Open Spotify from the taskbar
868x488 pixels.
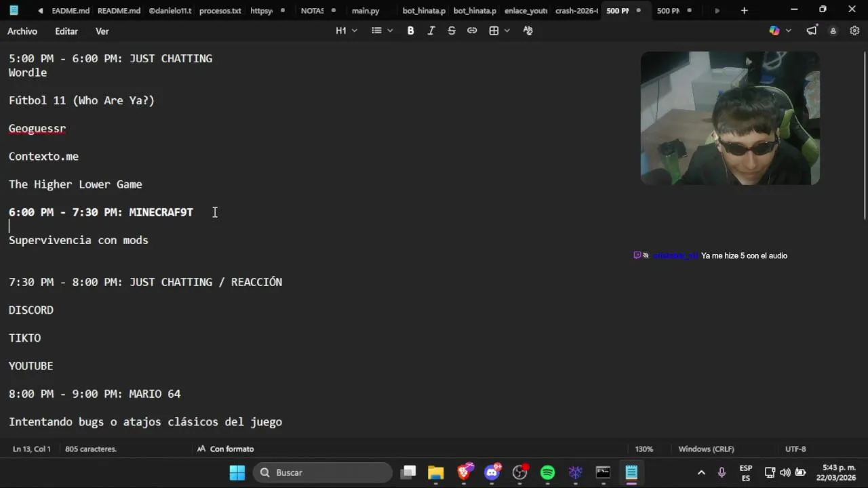click(x=548, y=472)
